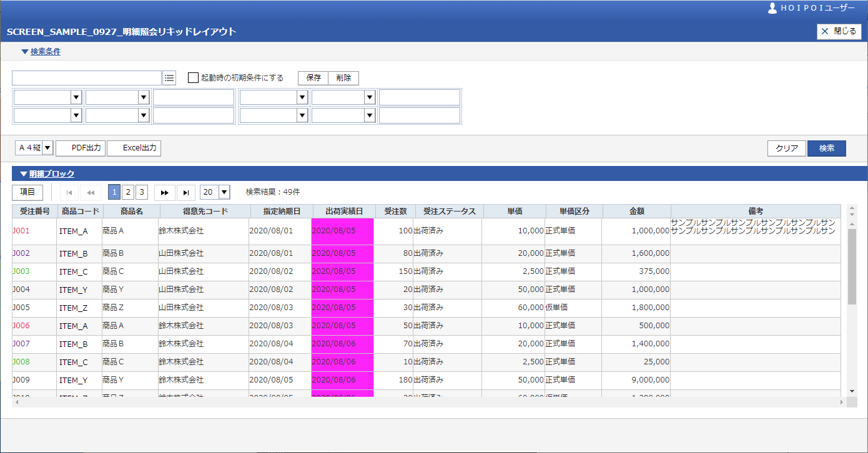Sort by 出荷実績日 column header
868x453 pixels.
tap(344, 212)
